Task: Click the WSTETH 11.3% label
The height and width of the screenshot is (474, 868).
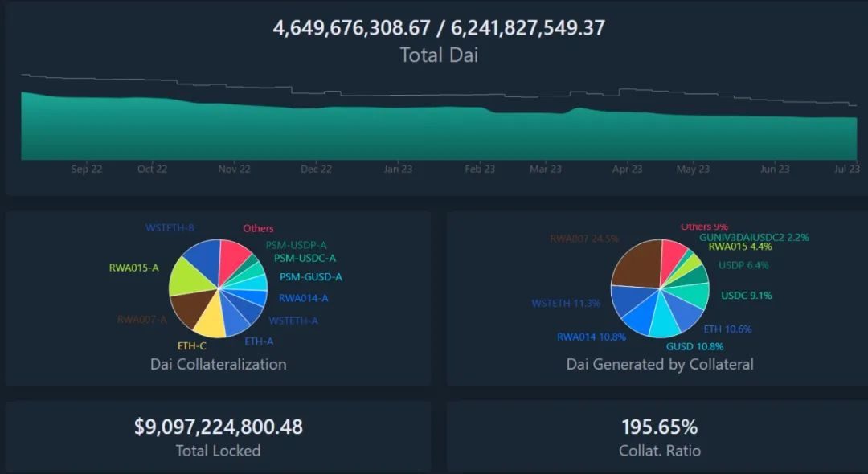Action: [566, 304]
